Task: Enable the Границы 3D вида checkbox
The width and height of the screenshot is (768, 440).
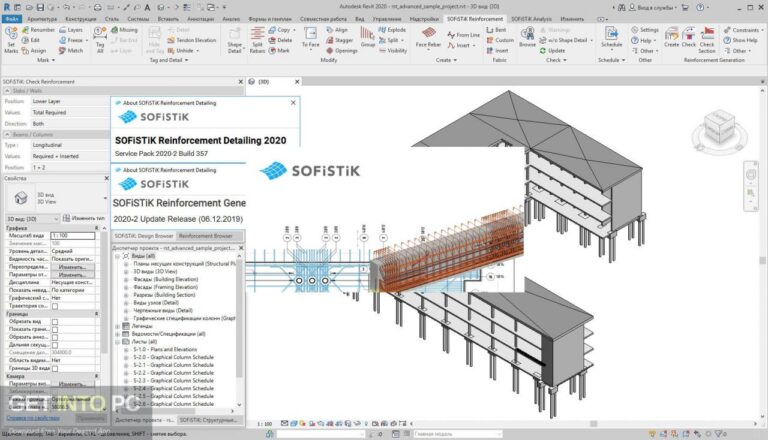Action: (x=55, y=368)
